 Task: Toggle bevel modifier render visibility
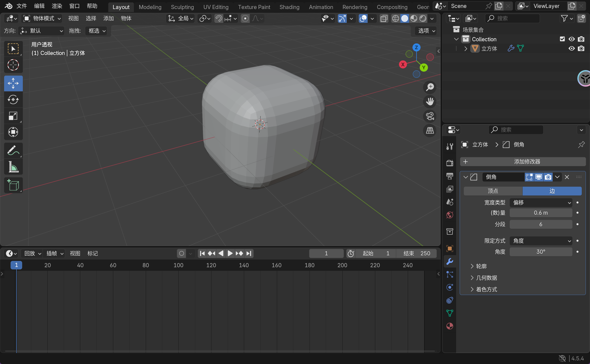pyautogui.click(x=548, y=177)
